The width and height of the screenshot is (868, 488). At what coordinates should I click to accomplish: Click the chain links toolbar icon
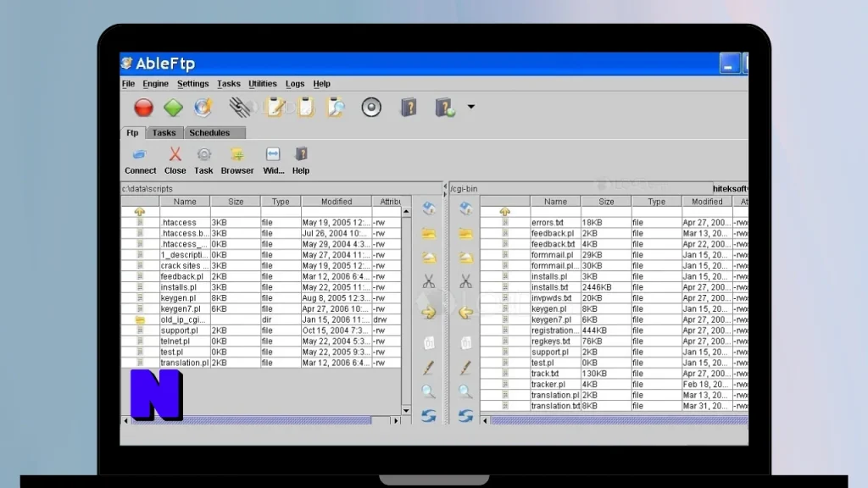240,108
